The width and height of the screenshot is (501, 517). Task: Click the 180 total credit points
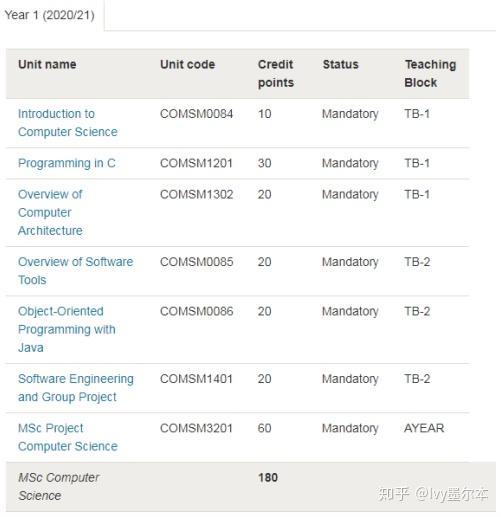pos(268,477)
